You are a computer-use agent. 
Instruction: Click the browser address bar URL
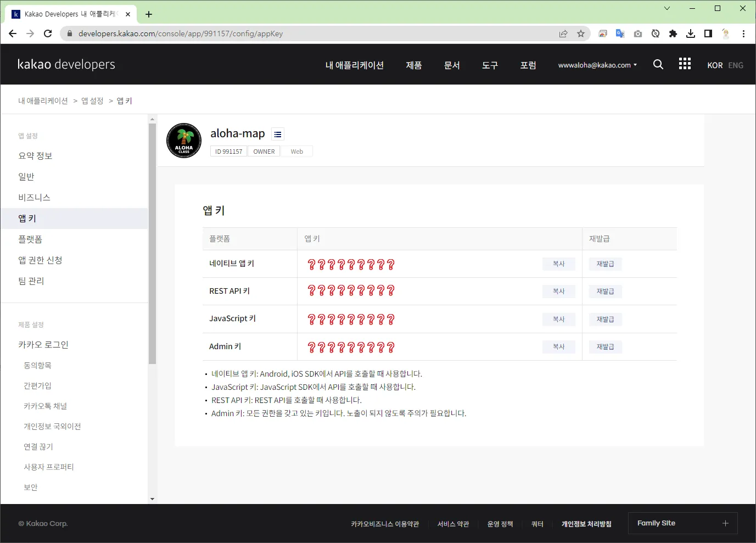tap(181, 33)
